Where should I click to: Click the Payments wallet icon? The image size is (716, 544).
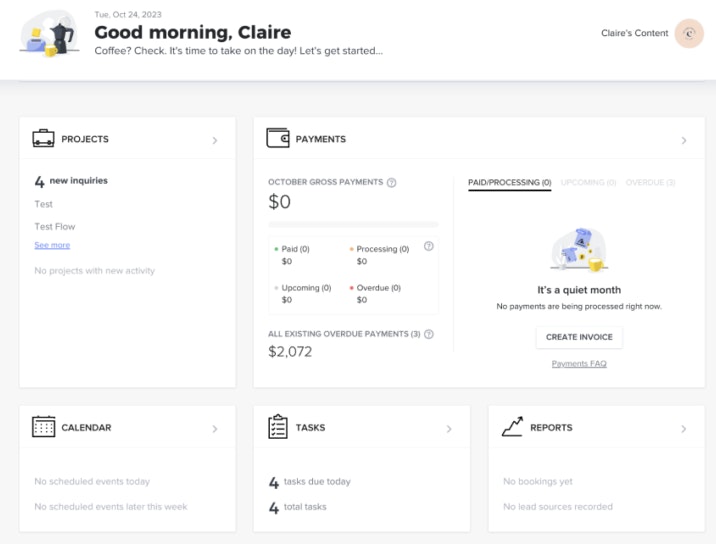click(278, 139)
